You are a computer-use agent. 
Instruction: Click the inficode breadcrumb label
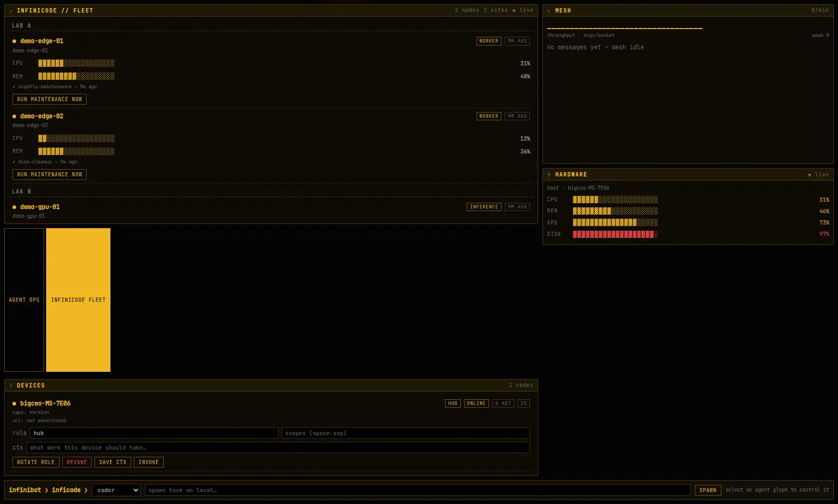(66, 490)
